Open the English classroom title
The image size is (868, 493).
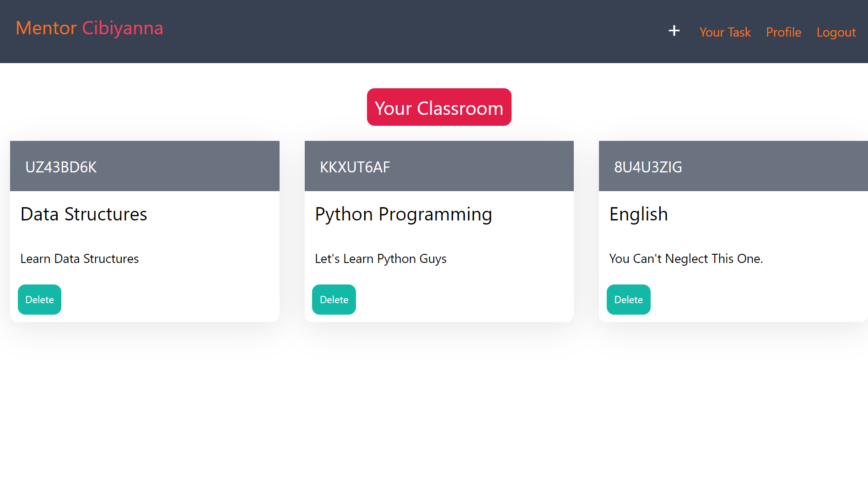coord(639,214)
